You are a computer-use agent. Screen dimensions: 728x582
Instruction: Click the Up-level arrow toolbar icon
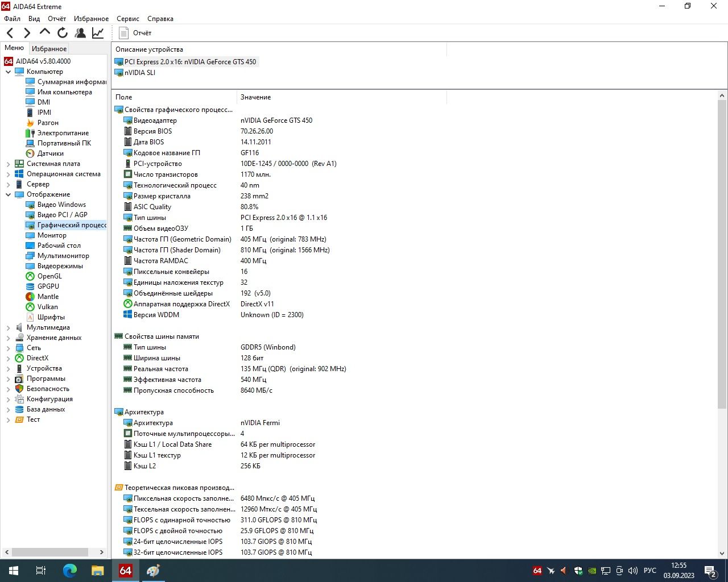(44, 33)
